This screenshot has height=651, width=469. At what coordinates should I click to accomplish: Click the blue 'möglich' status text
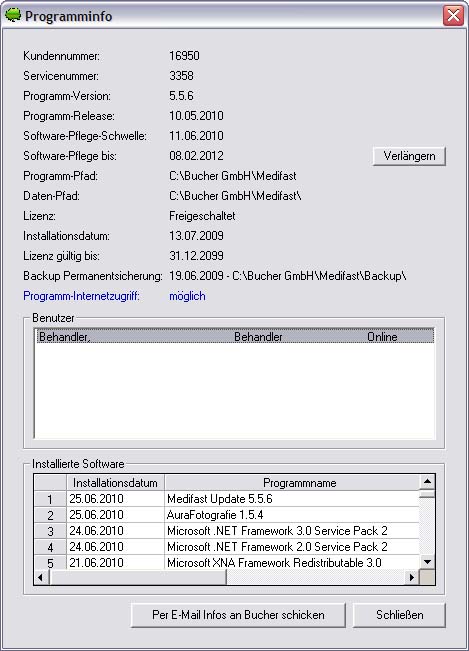pos(187,296)
